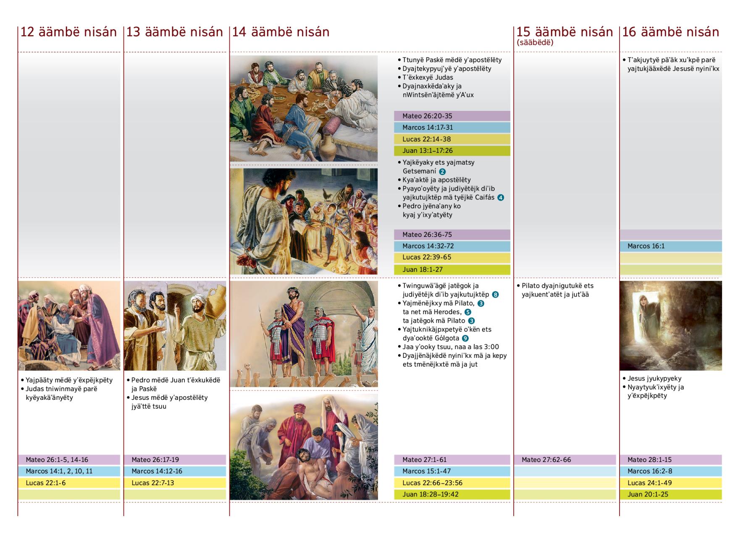Select the '16 äämbë nisán' column heading
This screenshot has height=546, width=756.
(x=670, y=32)
